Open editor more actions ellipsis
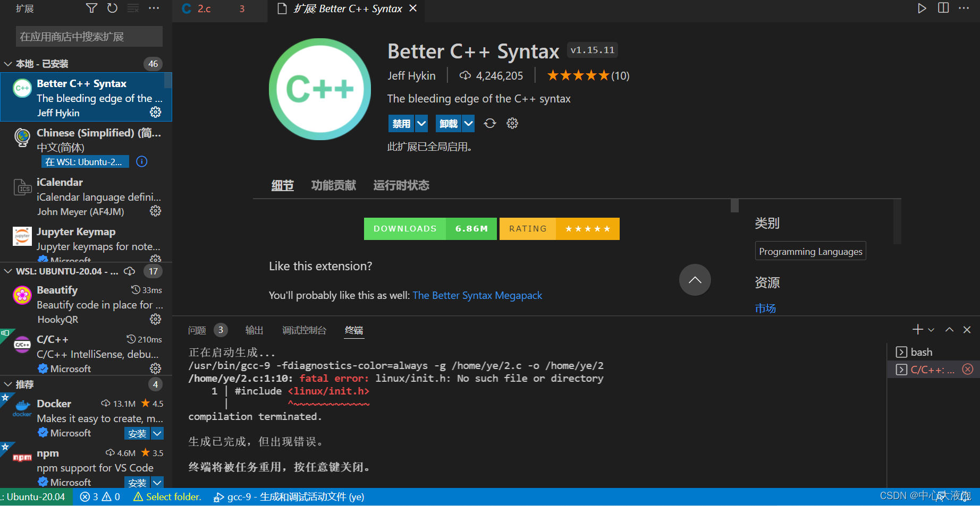The image size is (980, 506). pyautogui.click(x=964, y=8)
